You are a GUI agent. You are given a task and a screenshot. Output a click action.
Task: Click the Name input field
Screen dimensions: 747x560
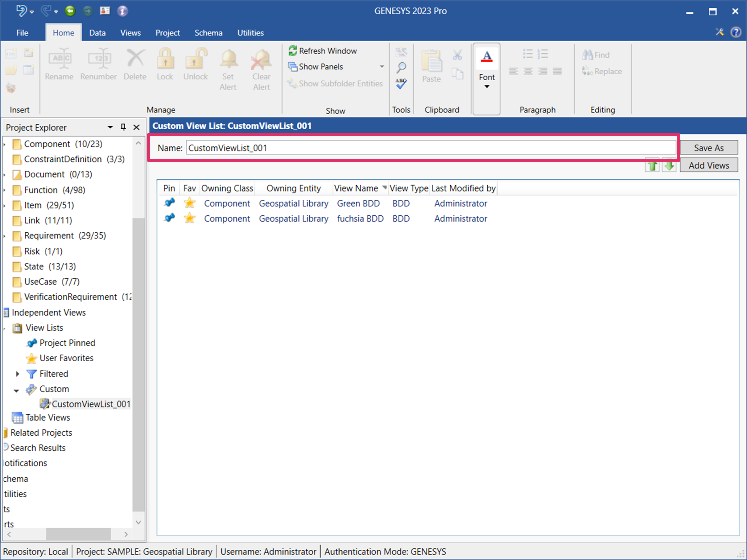coord(431,148)
